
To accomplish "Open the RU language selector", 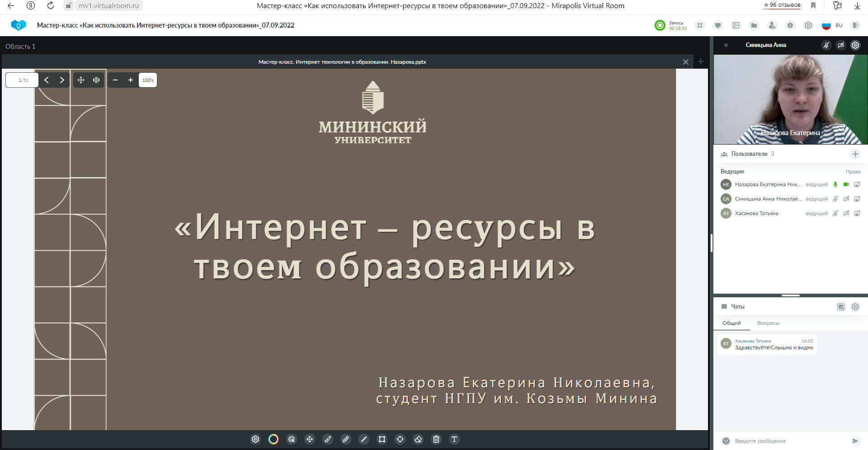I will (833, 25).
